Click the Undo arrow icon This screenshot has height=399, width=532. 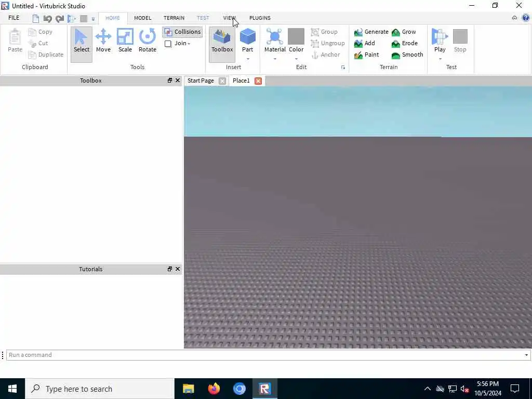[x=47, y=19]
